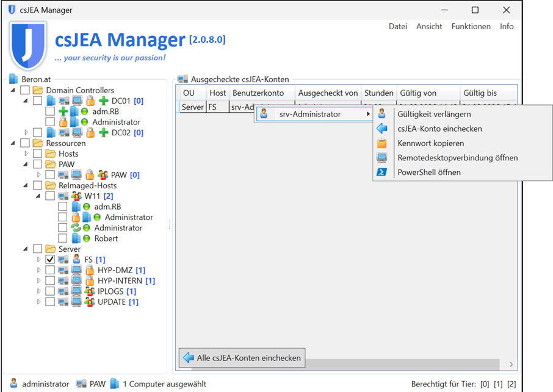
Task: Collapse the Domain Controllers tree node
Action: 14,90
